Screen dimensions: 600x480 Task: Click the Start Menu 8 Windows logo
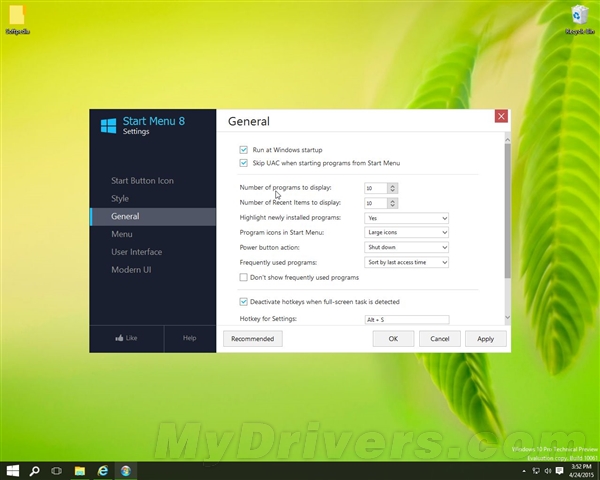(x=108, y=126)
